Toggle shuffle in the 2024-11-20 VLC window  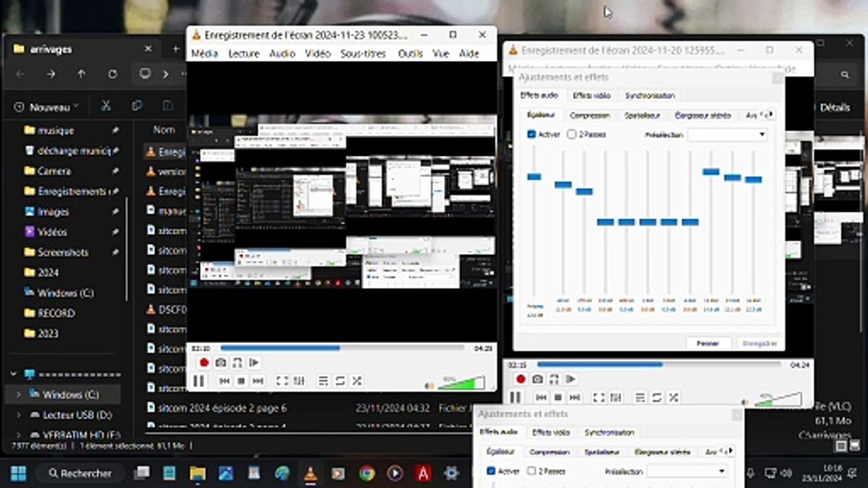tap(673, 397)
